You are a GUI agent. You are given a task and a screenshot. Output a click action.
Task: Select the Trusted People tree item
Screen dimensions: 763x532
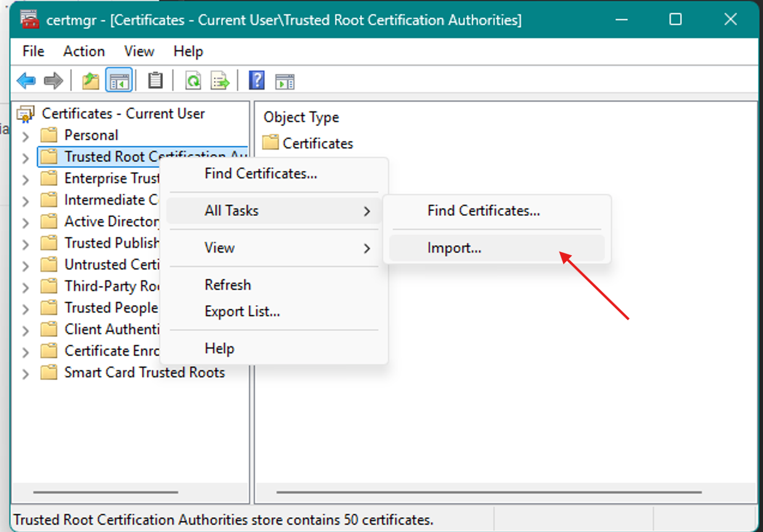pyautogui.click(x=113, y=308)
